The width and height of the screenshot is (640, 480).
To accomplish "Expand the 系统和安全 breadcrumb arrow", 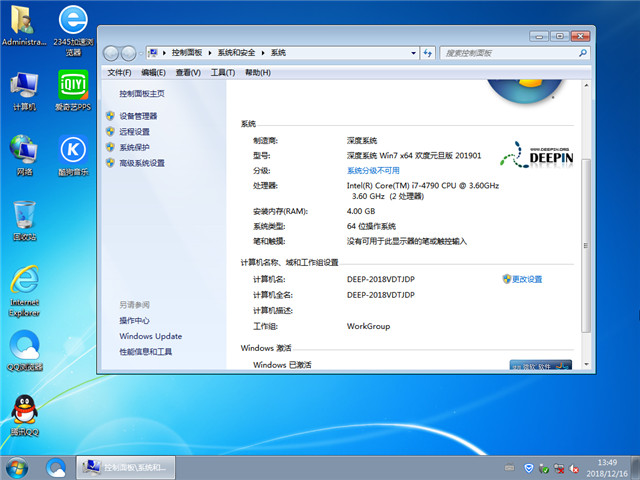I will pos(265,52).
